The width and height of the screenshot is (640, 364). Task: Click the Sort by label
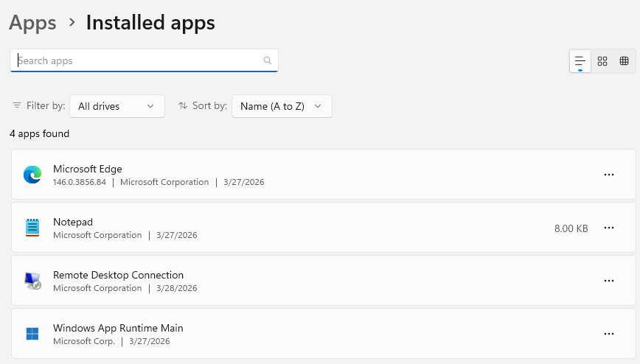pyautogui.click(x=209, y=105)
